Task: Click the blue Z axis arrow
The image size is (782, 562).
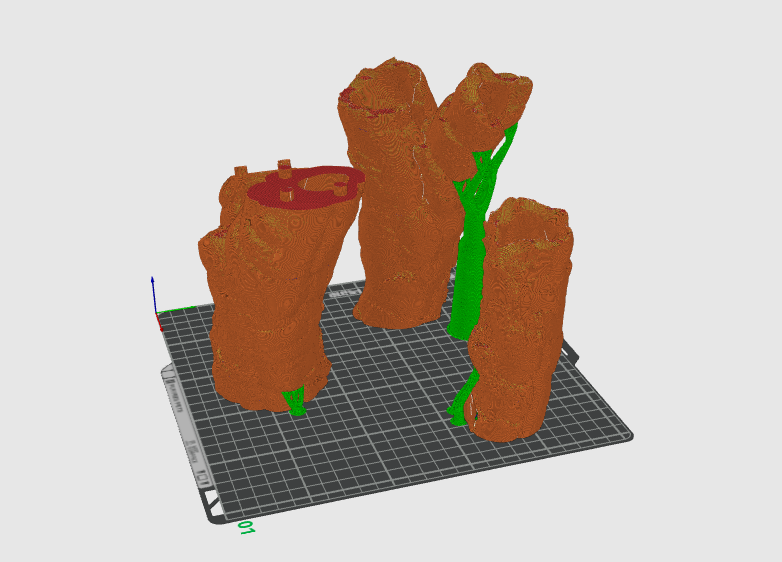Action: pyautogui.click(x=153, y=294)
